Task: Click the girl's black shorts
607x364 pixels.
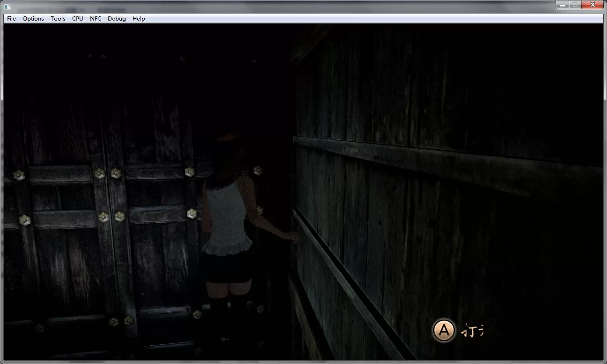Action: [229, 271]
